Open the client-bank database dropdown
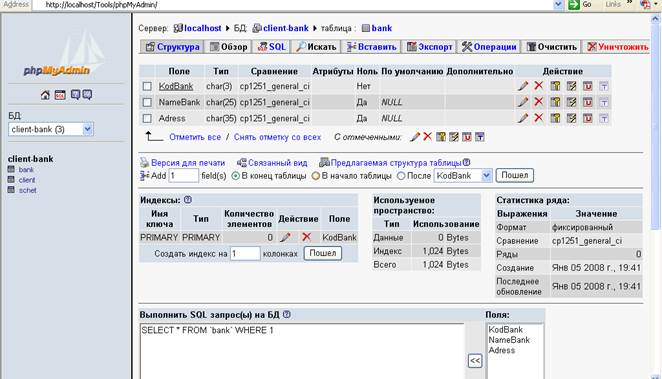The width and height of the screenshot is (662, 379). [51, 129]
